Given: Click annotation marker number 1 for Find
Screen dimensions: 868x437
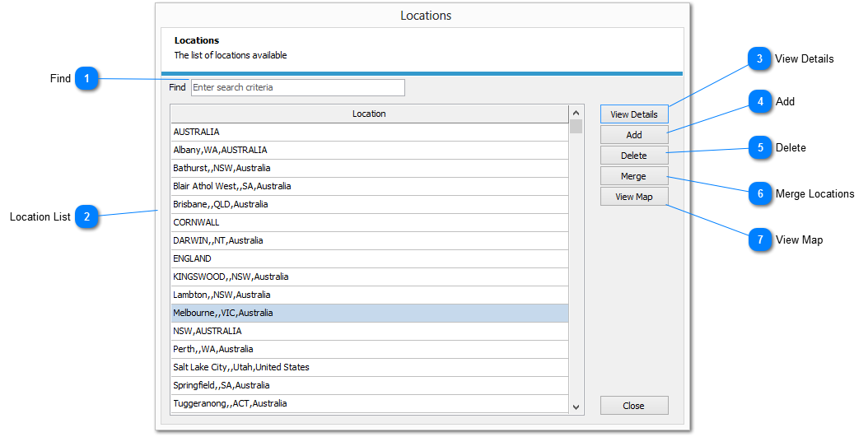Looking at the screenshot, I should tap(86, 79).
